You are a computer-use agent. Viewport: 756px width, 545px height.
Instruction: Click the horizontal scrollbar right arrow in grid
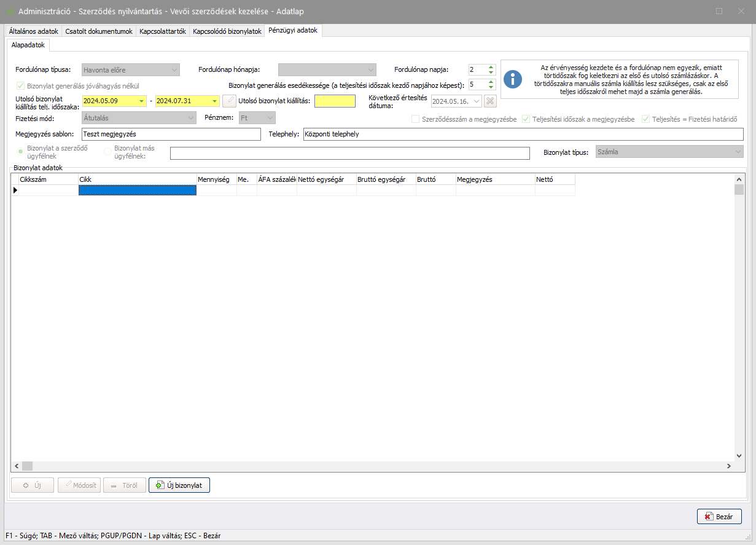point(729,466)
